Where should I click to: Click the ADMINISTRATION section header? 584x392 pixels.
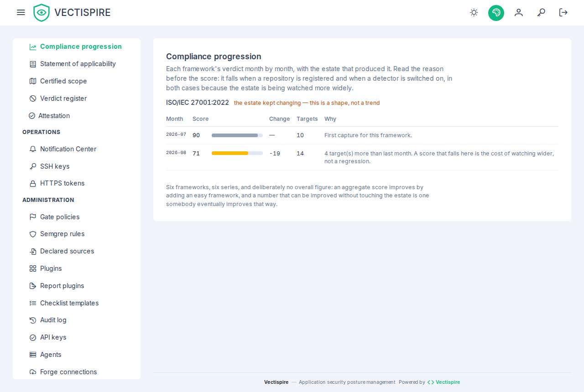(48, 200)
